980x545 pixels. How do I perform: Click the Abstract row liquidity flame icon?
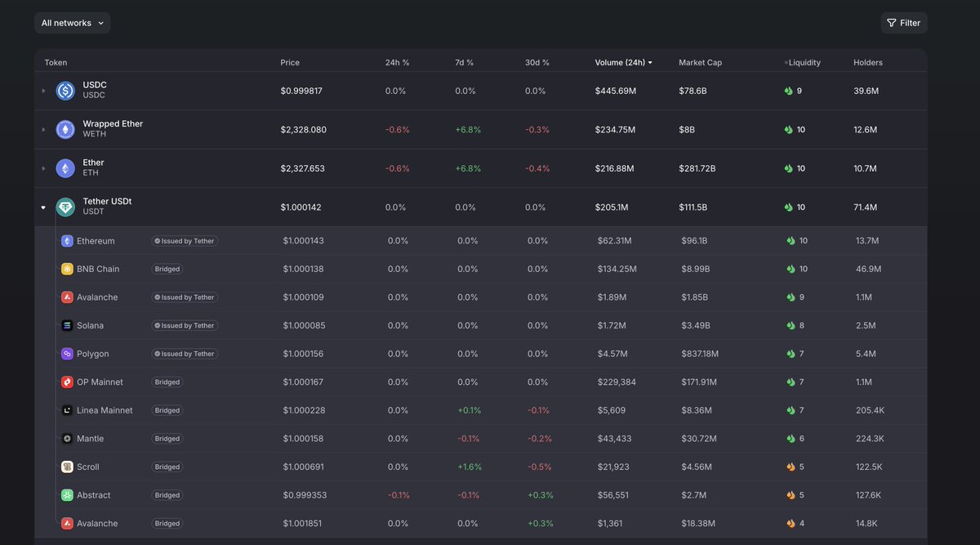click(791, 495)
